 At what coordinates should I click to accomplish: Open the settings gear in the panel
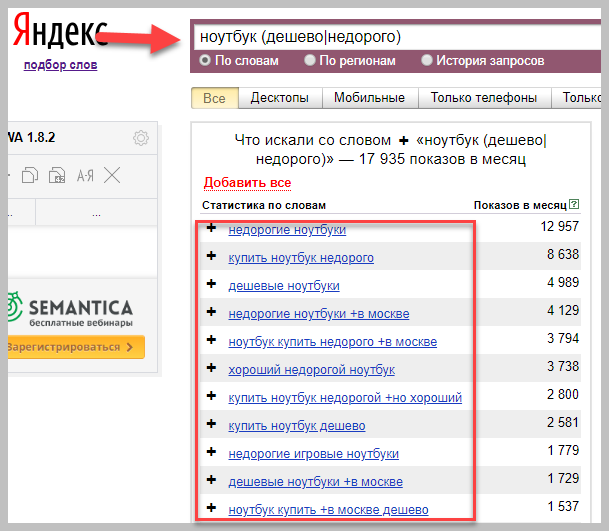141,138
